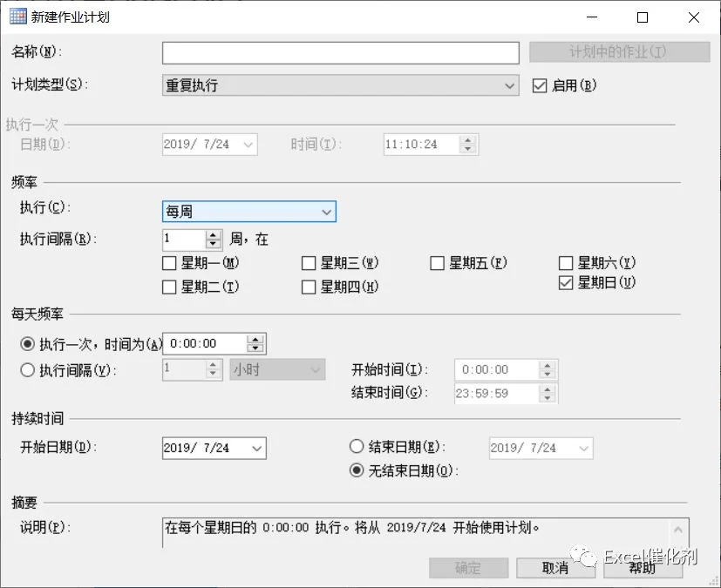Open the 执行 frequency dropdown showing 每周
Image resolution: width=721 pixels, height=588 pixels.
coord(248,212)
